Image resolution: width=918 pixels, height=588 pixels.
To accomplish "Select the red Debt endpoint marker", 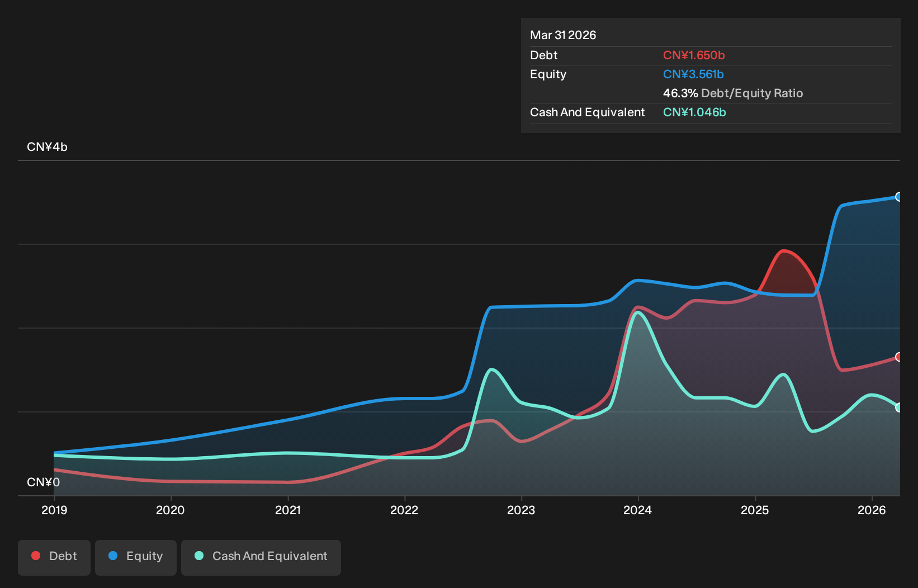I will point(899,357).
